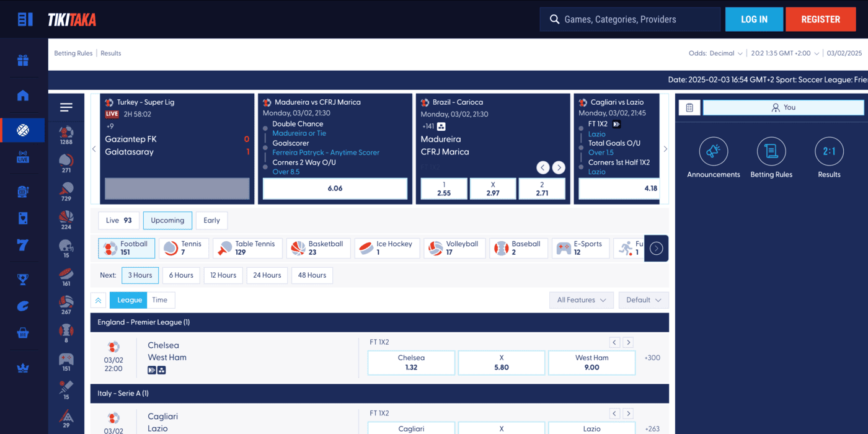
Task: Bet on Chelsea at 1.32
Action: pos(411,363)
